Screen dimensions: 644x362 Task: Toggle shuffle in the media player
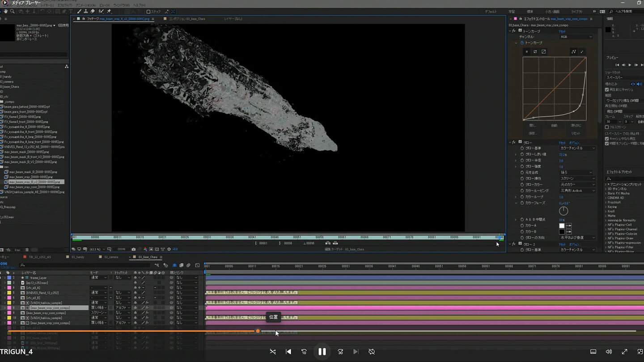tap(273, 352)
